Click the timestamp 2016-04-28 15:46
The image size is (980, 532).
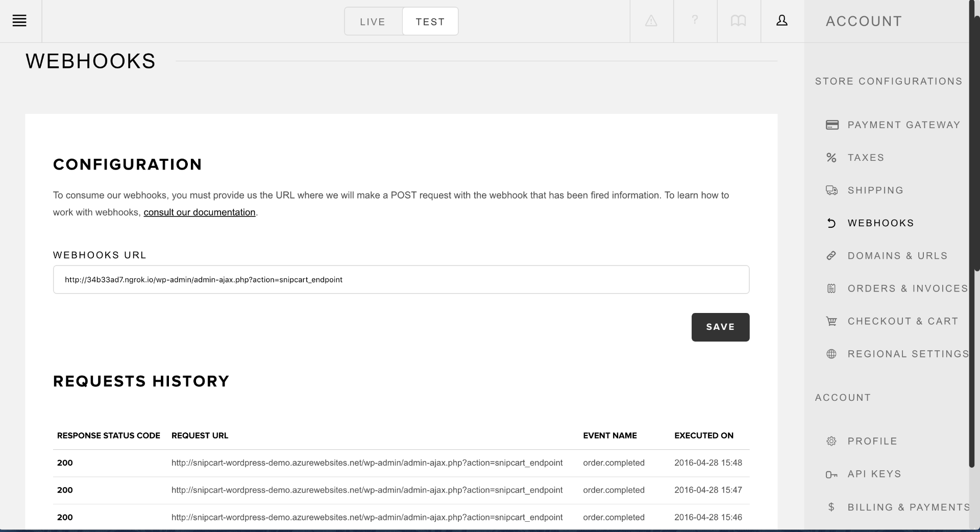pos(708,517)
